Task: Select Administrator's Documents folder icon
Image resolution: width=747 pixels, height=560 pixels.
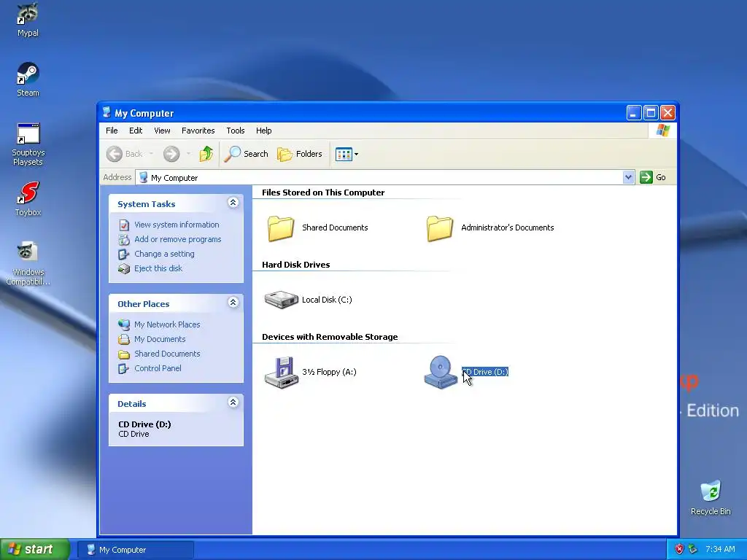Action: (x=440, y=227)
